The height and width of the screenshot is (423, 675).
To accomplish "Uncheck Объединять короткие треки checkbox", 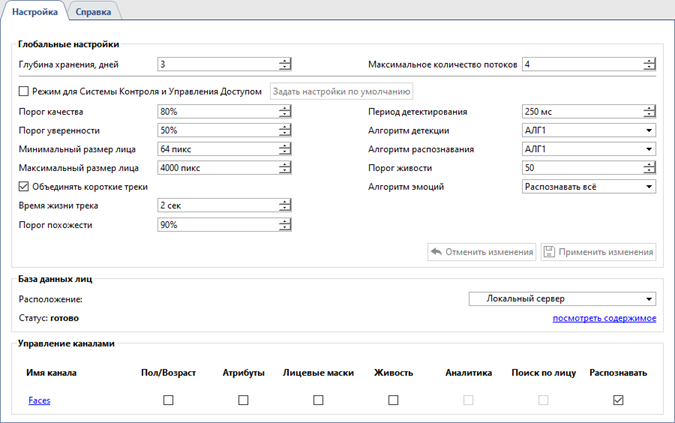I will point(25,186).
